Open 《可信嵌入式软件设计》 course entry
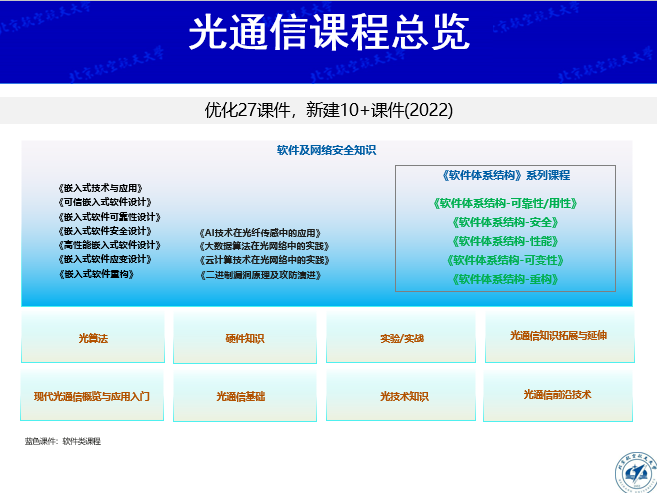The image size is (657, 493). pyautogui.click(x=105, y=202)
